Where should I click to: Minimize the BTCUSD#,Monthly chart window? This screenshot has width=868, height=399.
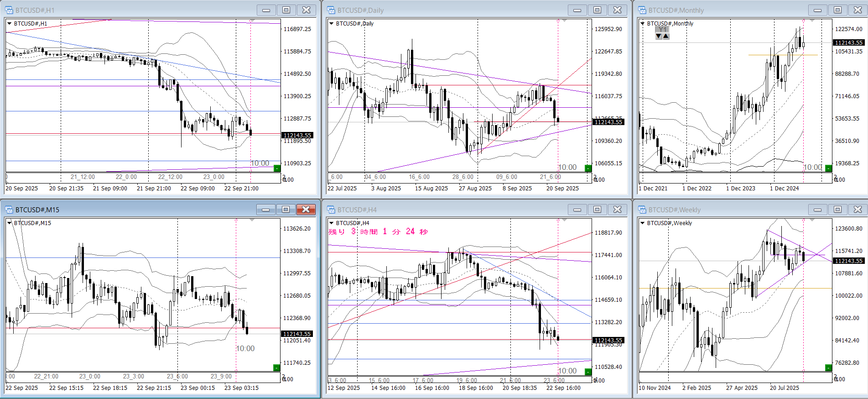817,10
